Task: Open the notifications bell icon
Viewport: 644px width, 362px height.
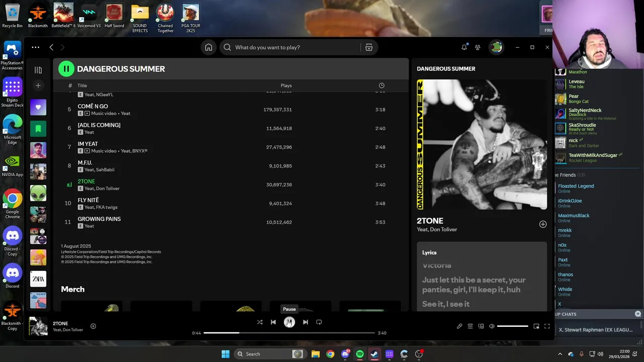Action: pos(464,47)
